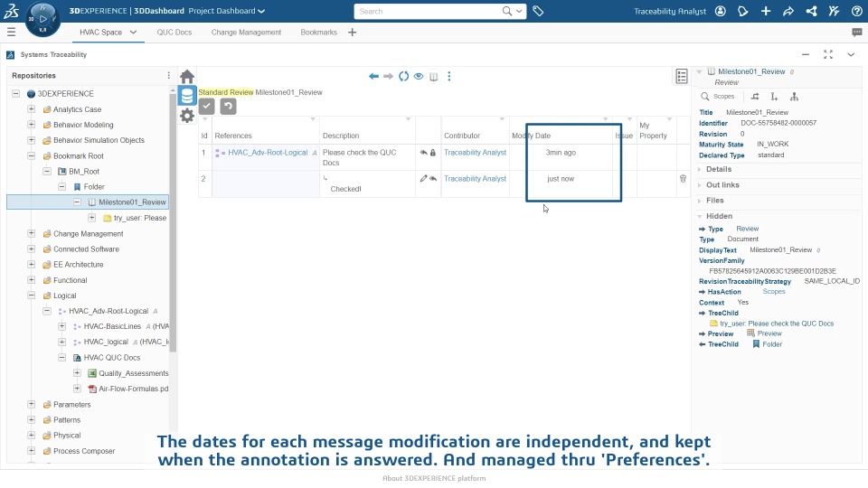Expand the Analytics Case node
The width and height of the screenshot is (868, 488).
click(32, 109)
